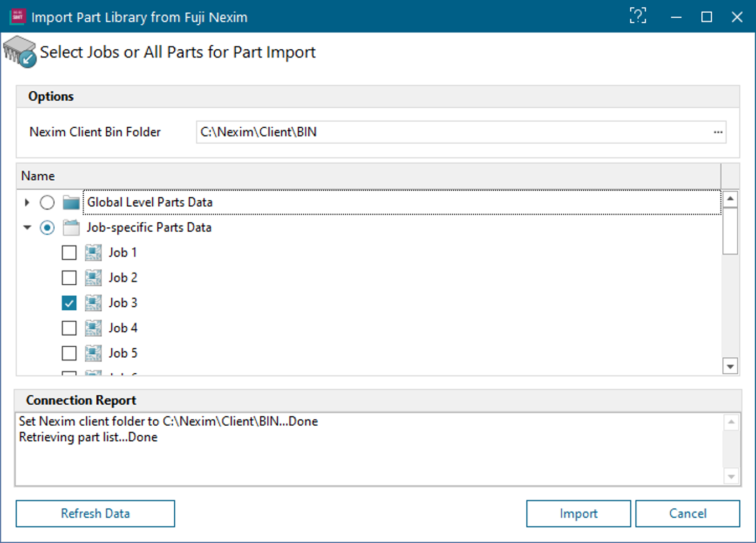Start the Import operation
Screen dimensions: 756x543
pos(578,513)
